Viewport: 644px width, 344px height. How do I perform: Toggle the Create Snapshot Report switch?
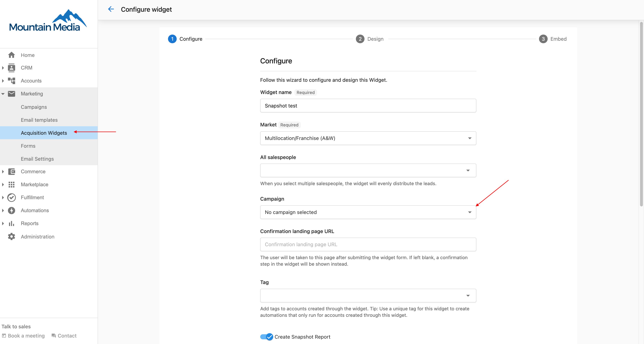pyautogui.click(x=267, y=337)
